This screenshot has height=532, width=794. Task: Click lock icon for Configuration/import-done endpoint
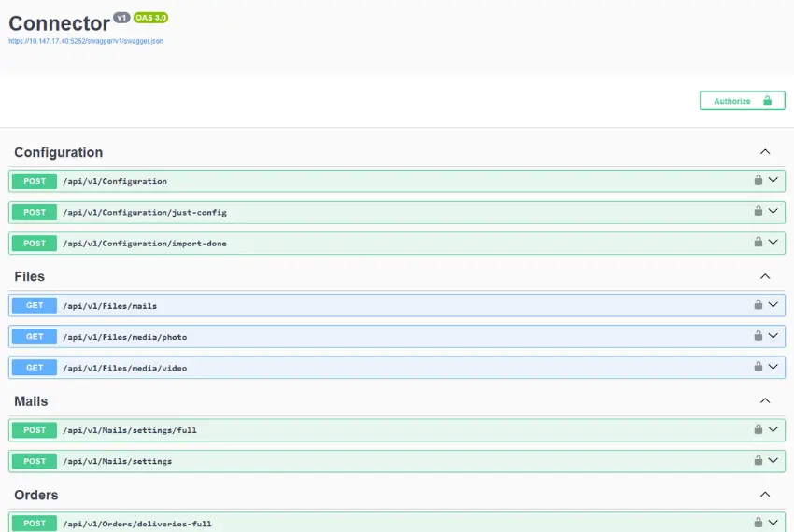[759, 242]
